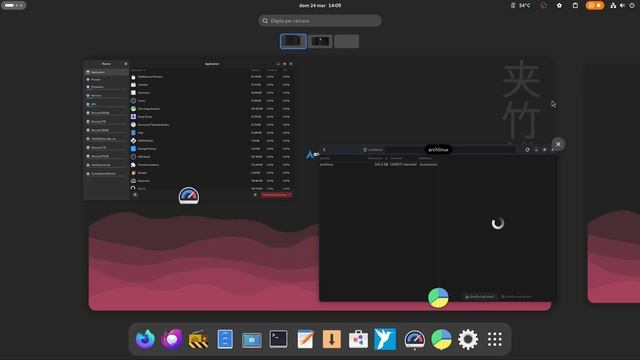Activate the pie-chart icon on the disk analyzer preview
Screen dimensions: 640x360
(438, 298)
